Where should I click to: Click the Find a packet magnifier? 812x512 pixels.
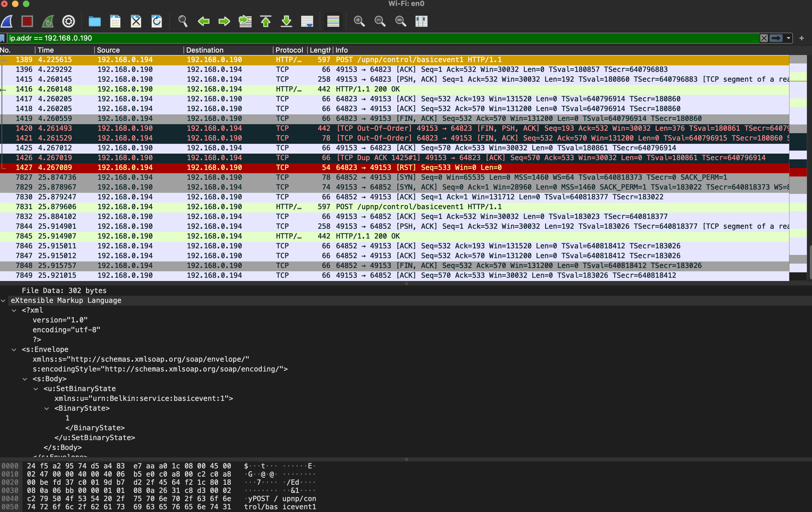click(x=183, y=21)
